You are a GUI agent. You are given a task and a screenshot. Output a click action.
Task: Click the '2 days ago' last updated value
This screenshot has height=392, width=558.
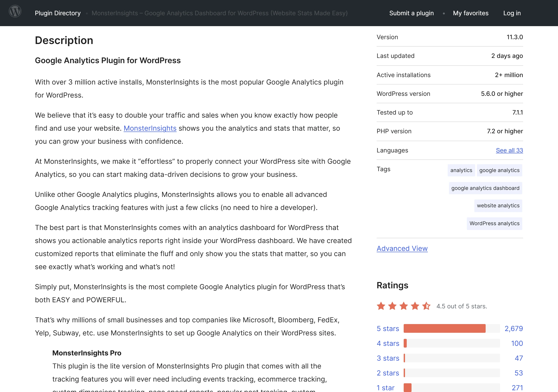507,56
